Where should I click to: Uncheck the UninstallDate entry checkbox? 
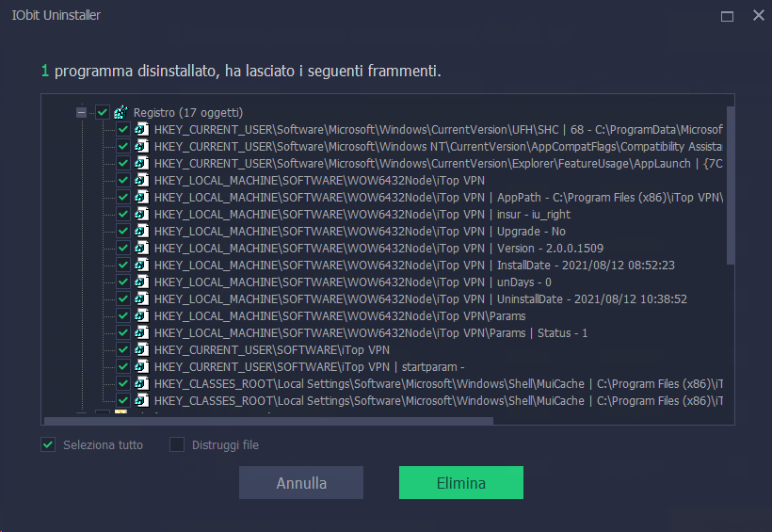[x=123, y=299]
